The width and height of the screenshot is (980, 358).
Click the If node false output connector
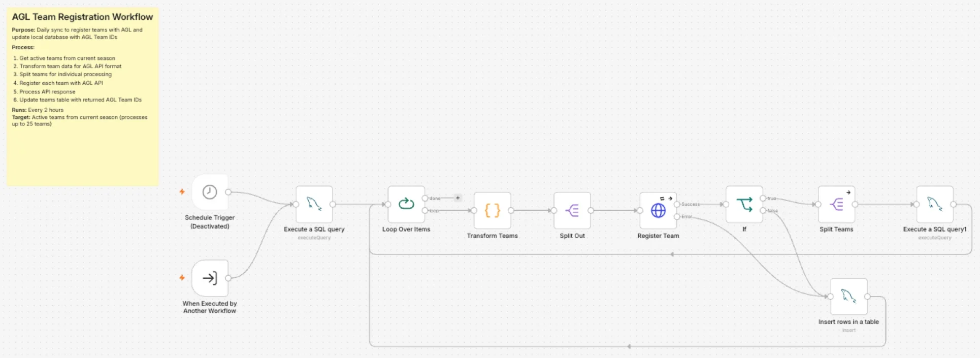coord(763,210)
